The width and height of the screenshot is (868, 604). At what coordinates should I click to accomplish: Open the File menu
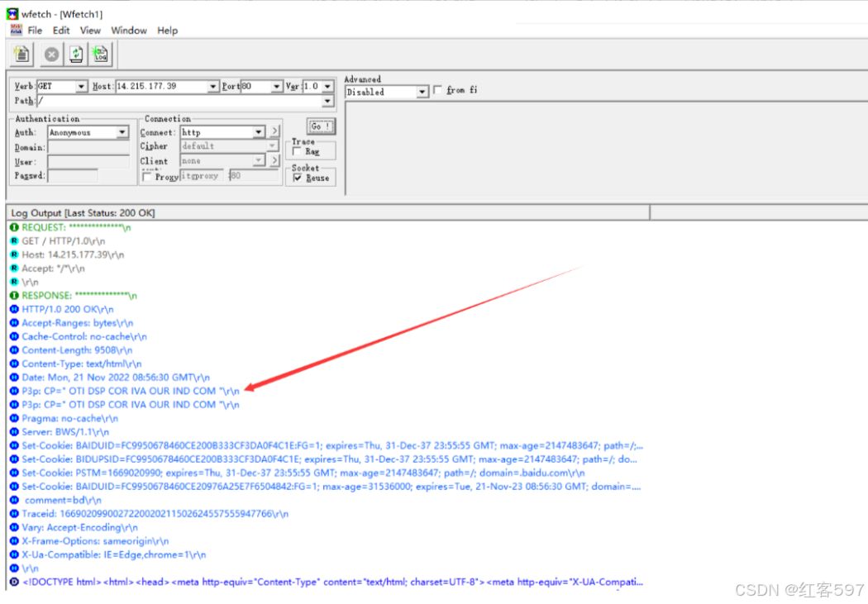click(x=35, y=31)
